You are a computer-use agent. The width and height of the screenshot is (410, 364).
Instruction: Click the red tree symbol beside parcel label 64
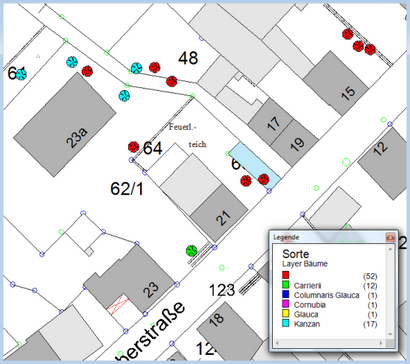pyautogui.click(x=134, y=147)
